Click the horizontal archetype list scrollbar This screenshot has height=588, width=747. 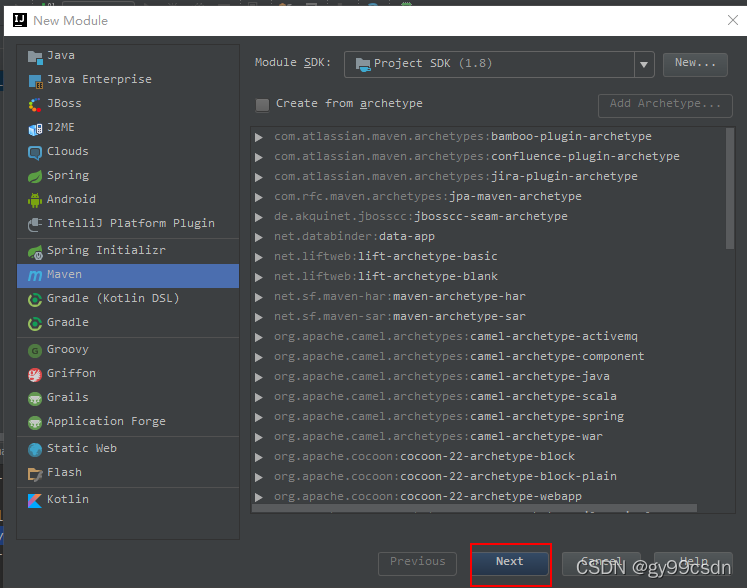474,508
